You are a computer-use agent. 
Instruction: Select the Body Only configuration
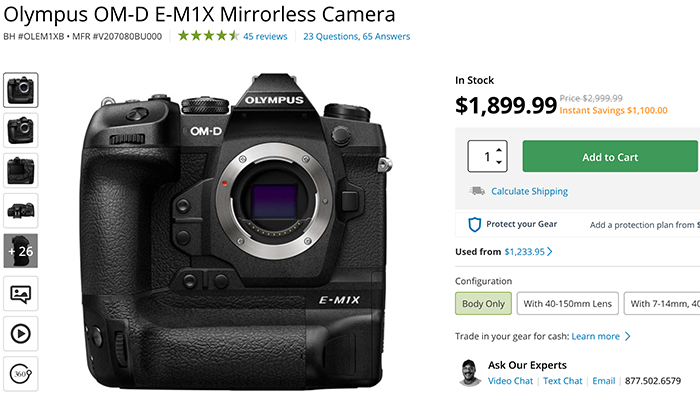(x=483, y=303)
